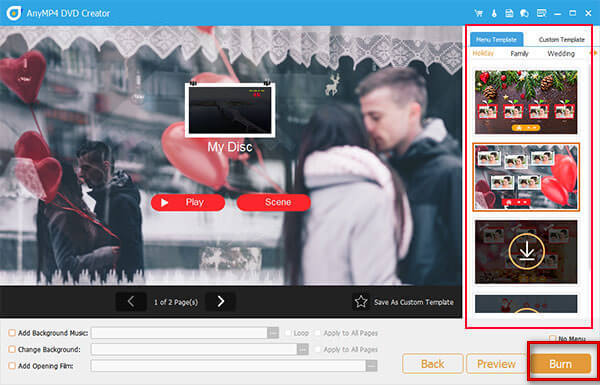The width and height of the screenshot is (600, 385).
Task: Click the register key icon in title bar
Action: [x=494, y=13]
